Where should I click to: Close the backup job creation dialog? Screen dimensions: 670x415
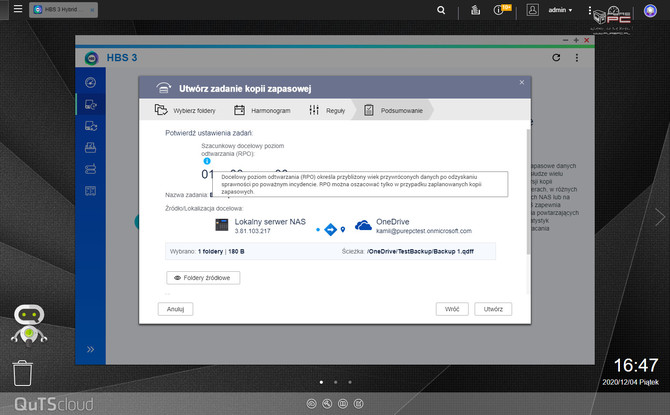pos(522,82)
